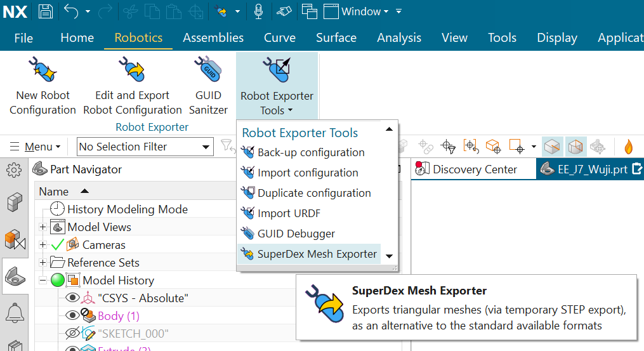Open the Assembly Navigator cube icon
Screen dimensions: 644x351
(15, 202)
